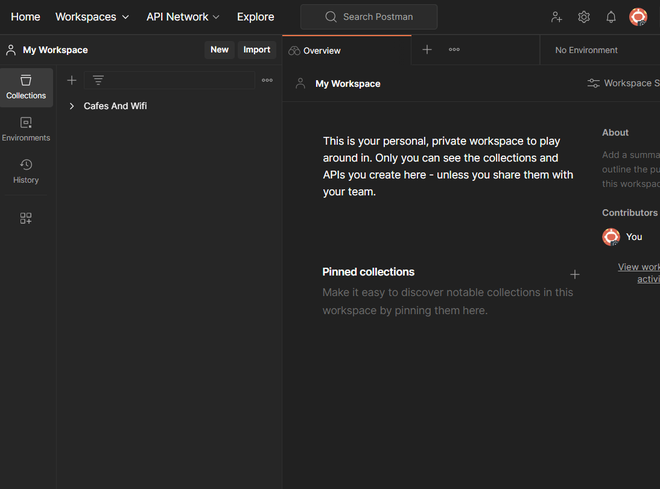This screenshot has width=660, height=489.
Task: Open the Environments sidebar panel
Action: (26, 129)
